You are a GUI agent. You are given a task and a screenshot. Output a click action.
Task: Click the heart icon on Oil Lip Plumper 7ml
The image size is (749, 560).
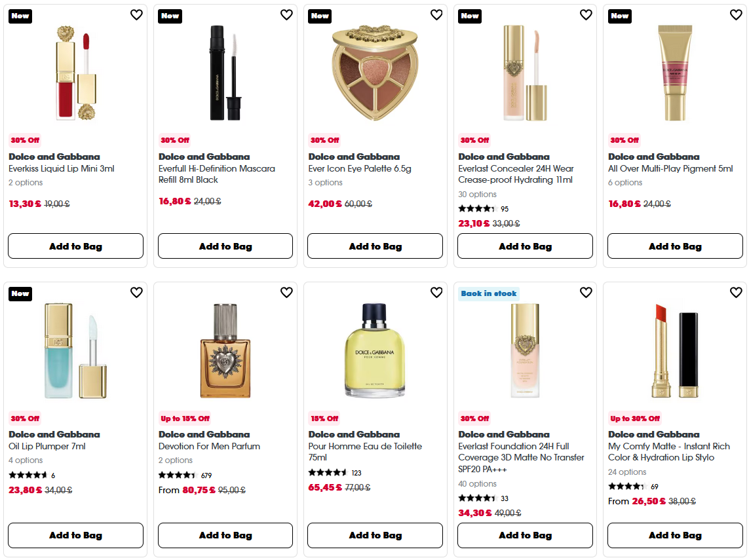136,293
